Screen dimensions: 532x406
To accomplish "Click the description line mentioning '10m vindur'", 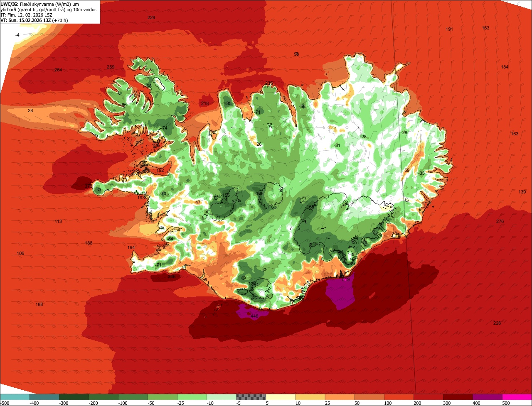I will (49, 9).
